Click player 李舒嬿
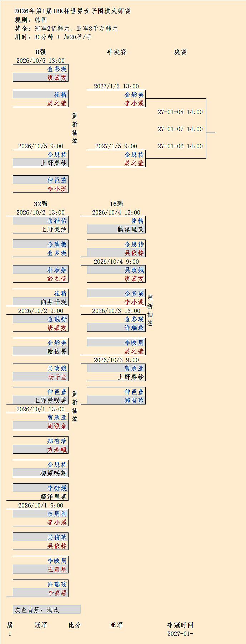 [57, 488]
